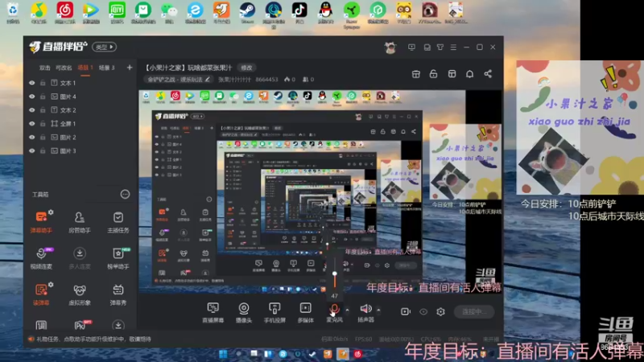Switch to the 双击 scene tab
Screen dimensions: 644x362
(44, 68)
